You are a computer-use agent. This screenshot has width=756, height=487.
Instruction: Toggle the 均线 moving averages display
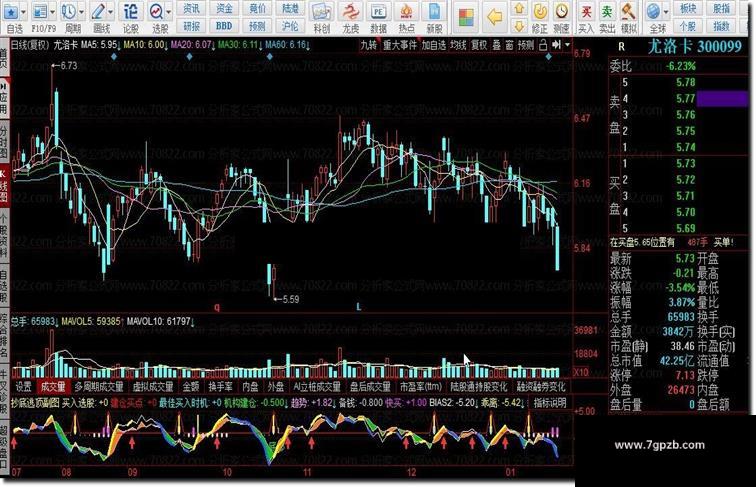click(458, 45)
